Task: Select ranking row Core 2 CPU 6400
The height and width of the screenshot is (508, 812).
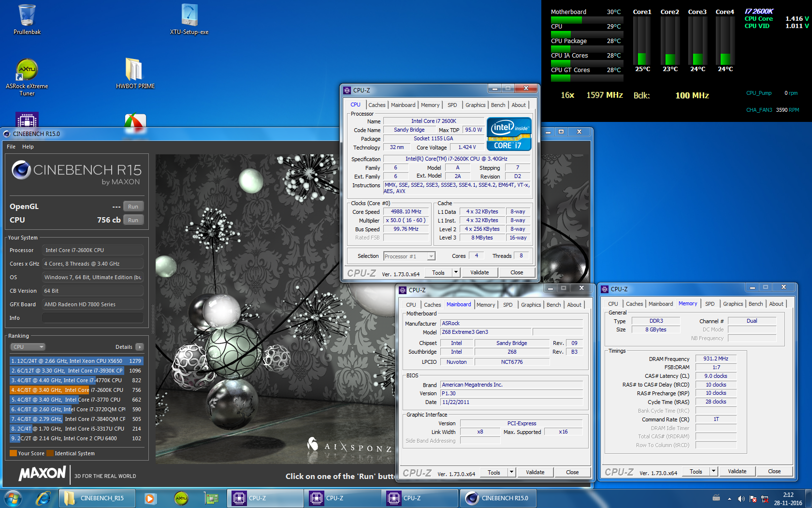Action: [x=76, y=438]
